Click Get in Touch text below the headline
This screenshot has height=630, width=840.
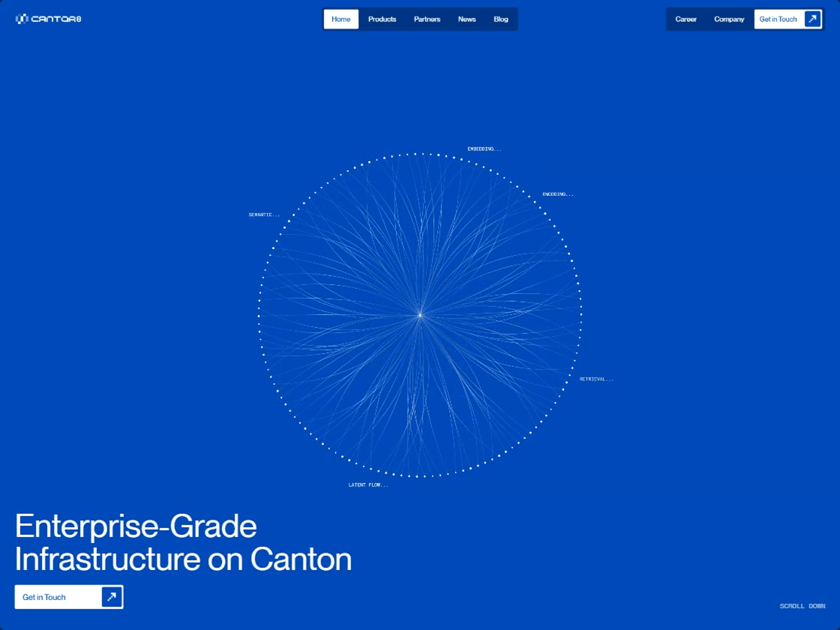pos(44,597)
